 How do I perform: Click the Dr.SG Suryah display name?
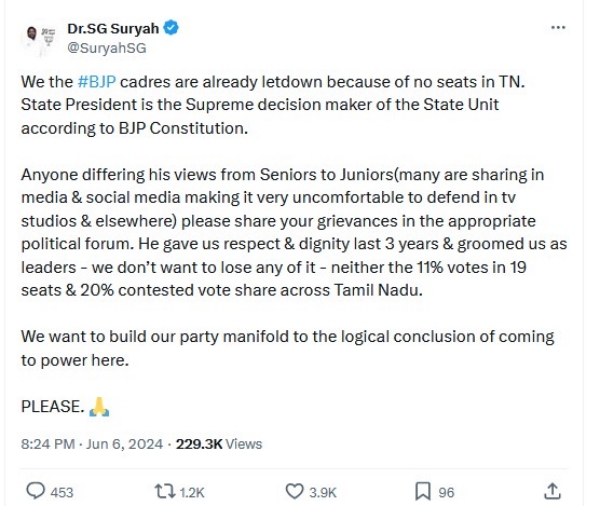pyautogui.click(x=113, y=29)
